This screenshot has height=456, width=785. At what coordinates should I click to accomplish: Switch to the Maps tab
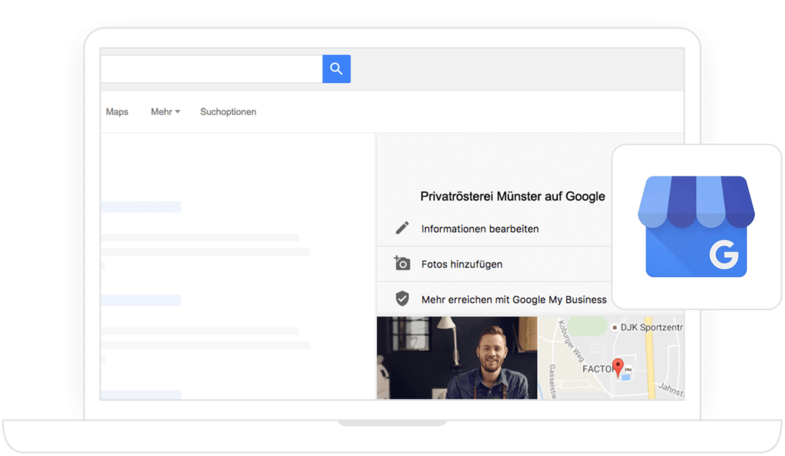pos(117,112)
